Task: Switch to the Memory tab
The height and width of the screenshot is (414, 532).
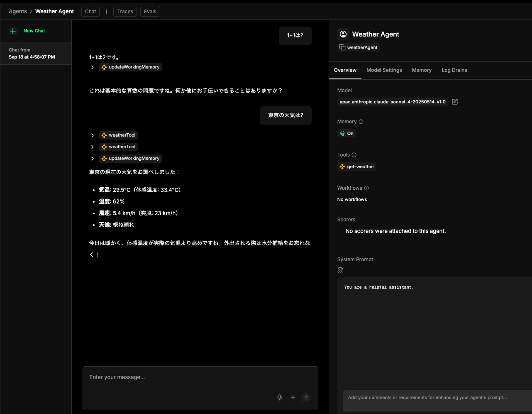Action: point(422,70)
